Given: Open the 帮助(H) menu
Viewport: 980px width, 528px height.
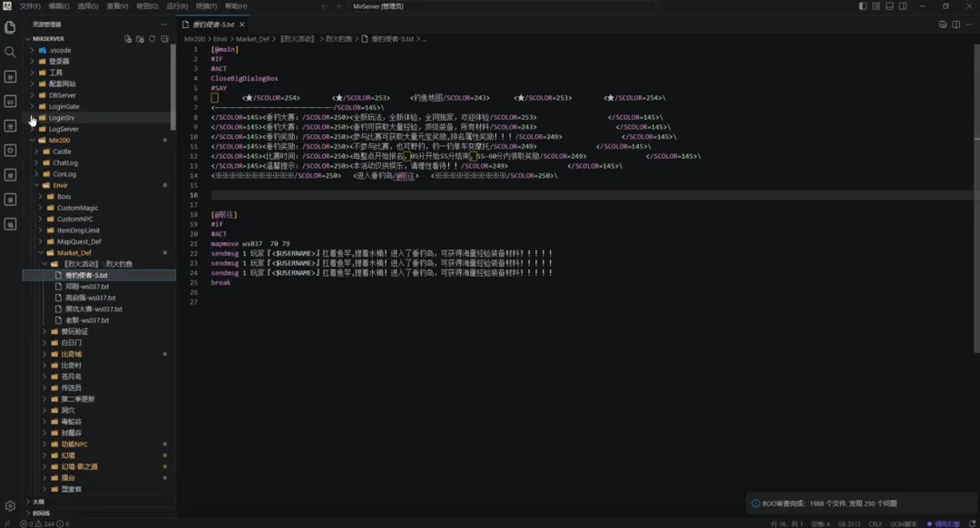Looking at the screenshot, I should tap(236, 6).
